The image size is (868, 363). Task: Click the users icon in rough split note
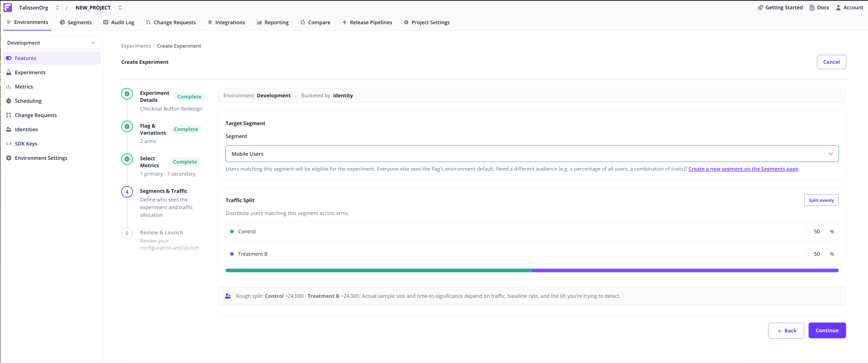point(228,296)
